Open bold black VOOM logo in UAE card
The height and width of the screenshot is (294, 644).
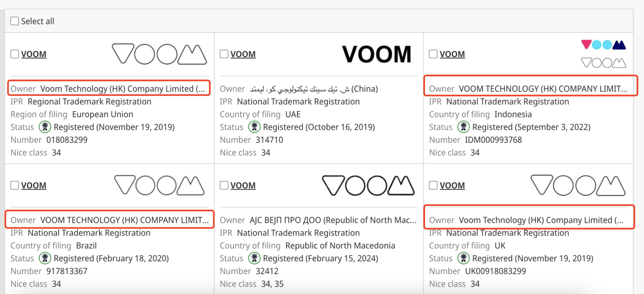click(x=377, y=54)
